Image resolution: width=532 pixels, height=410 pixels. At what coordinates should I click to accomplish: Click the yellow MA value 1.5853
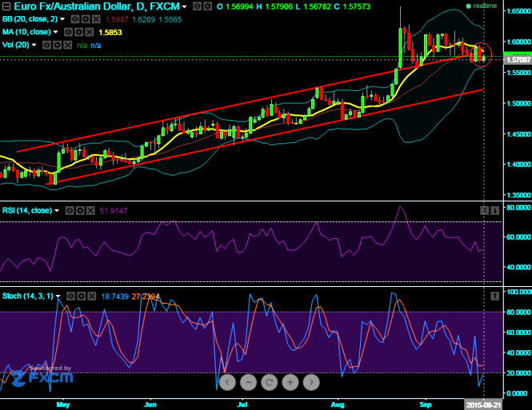(x=110, y=33)
